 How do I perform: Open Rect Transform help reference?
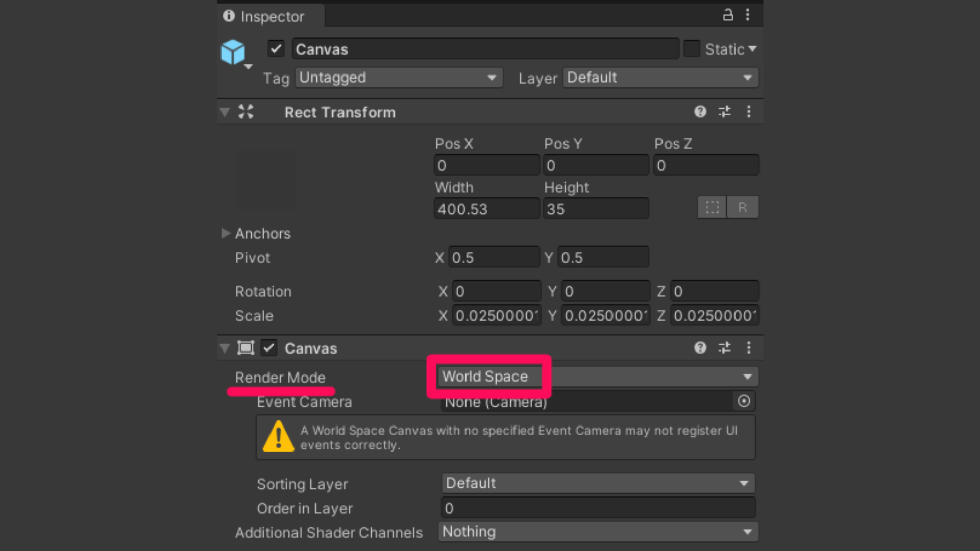point(700,112)
